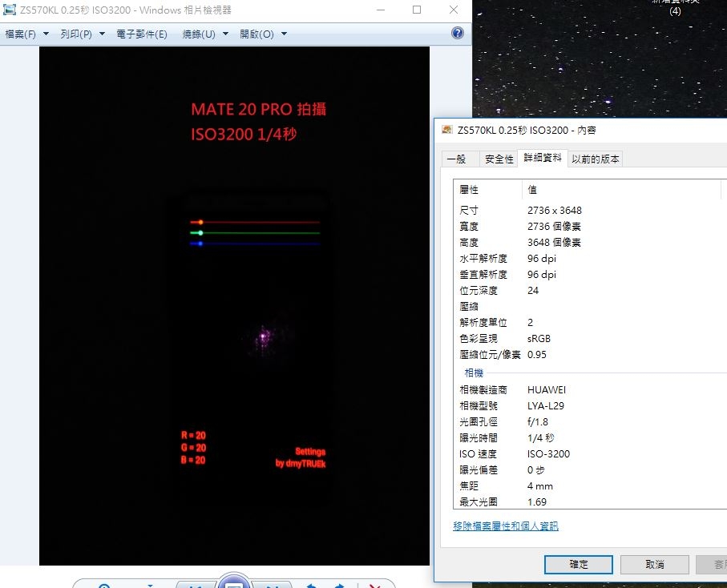Click the 壓縮 property label
The height and width of the screenshot is (588, 727).
[x=469, y=306]
